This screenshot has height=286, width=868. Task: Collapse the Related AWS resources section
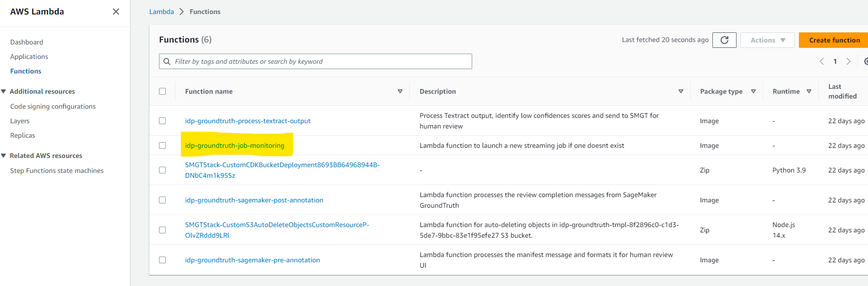(4, 156)
